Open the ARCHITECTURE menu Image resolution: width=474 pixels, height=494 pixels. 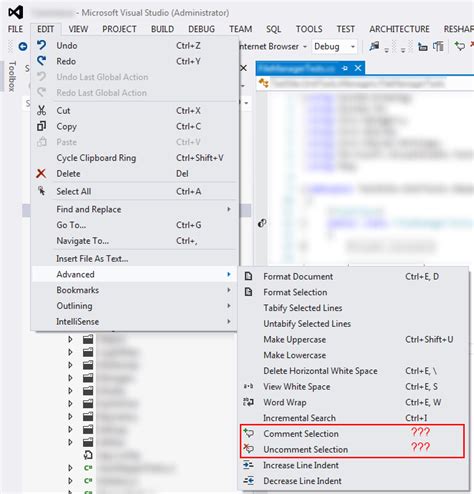[x=399, y=29]
